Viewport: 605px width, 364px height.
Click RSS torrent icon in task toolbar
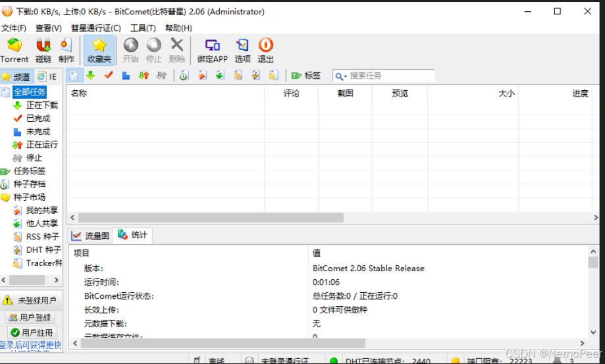[238, 75]
